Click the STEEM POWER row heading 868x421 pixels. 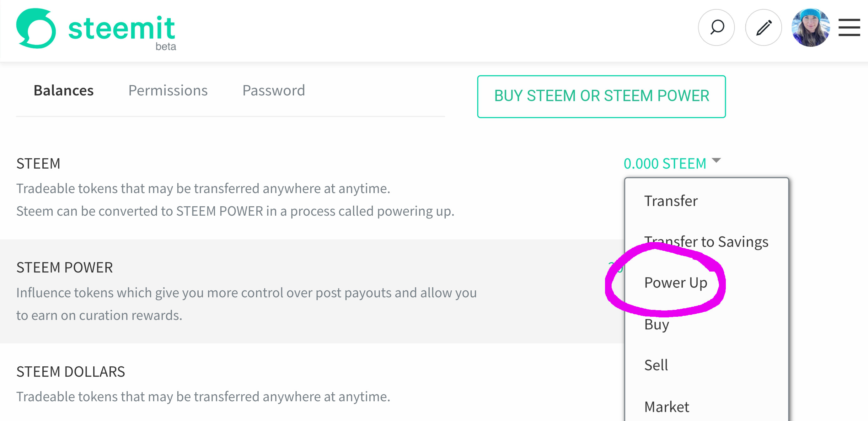64,267
